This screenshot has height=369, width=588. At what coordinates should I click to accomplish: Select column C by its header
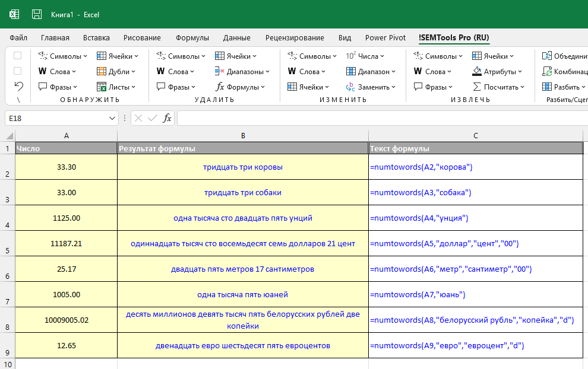coord(476,136)
